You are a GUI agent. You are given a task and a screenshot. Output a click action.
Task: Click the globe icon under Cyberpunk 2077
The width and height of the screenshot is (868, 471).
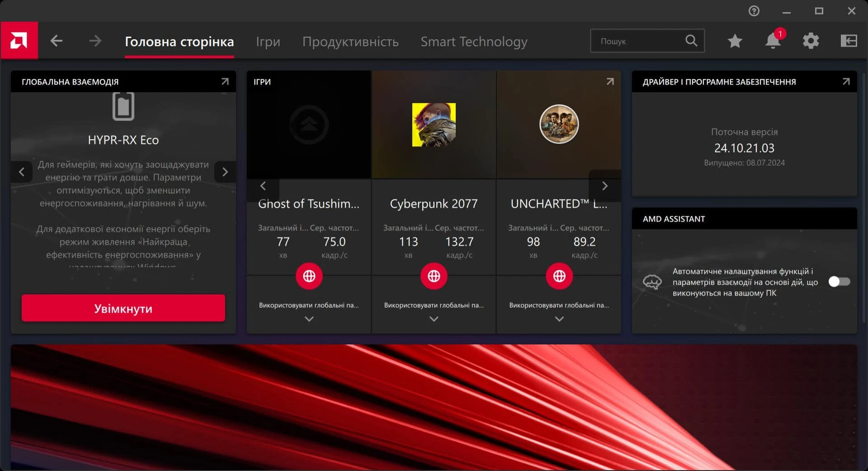(x=434, y=276)
